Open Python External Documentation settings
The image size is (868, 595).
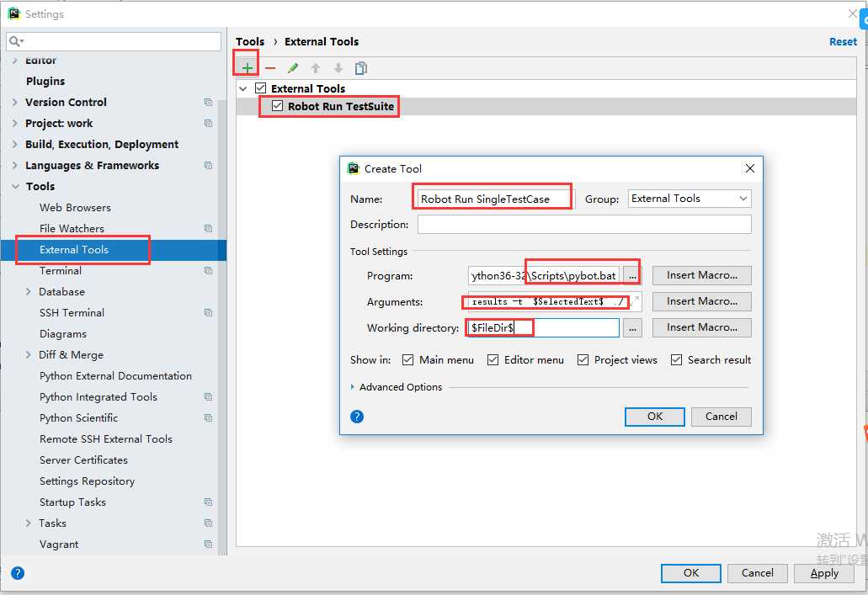(115, 375)
